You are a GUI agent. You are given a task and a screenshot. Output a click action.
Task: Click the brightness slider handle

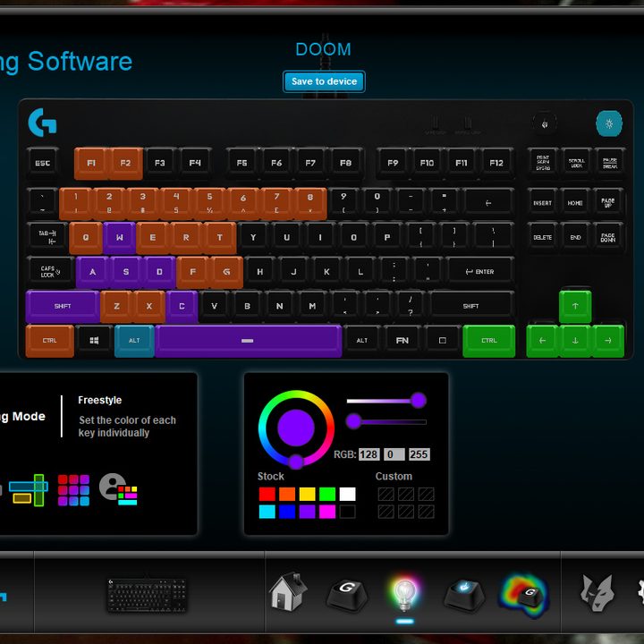pyautogui.click(x=353, y=421)
